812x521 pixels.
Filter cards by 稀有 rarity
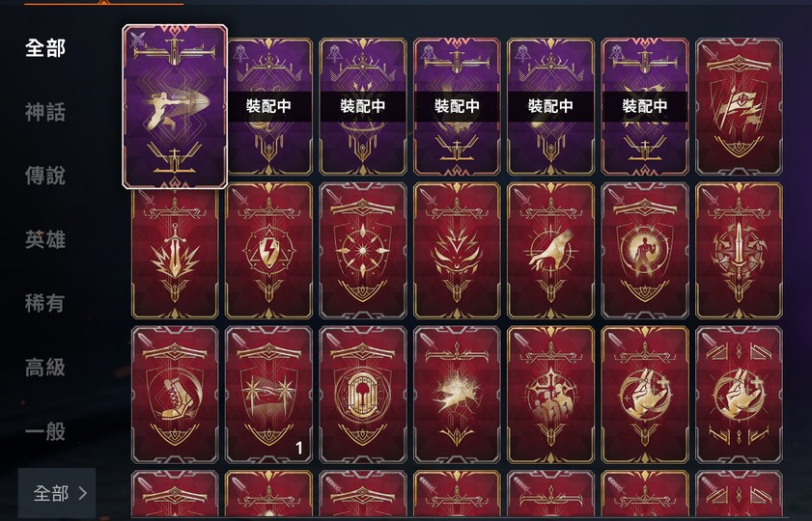coord(45,303)
